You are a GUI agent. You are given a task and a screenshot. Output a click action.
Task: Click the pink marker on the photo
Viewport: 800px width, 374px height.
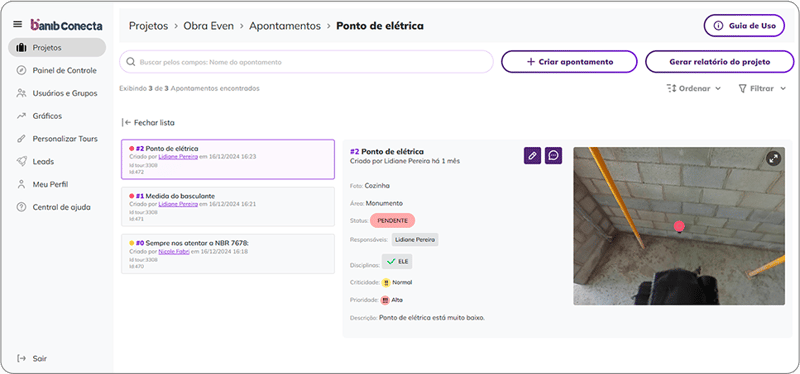(x=679, y=226)
